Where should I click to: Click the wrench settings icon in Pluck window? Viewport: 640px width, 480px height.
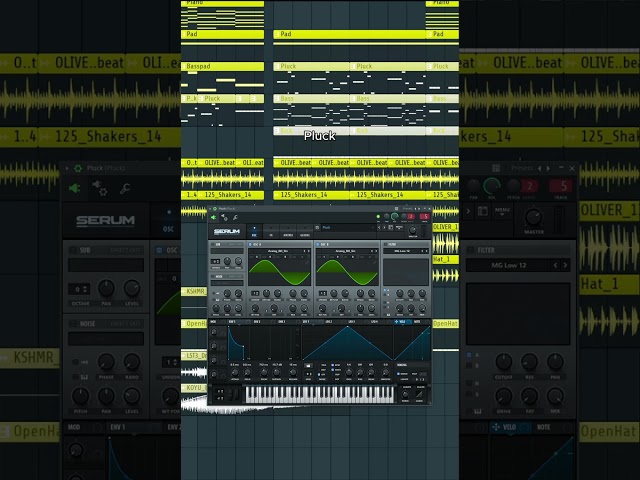coord(235,218)
